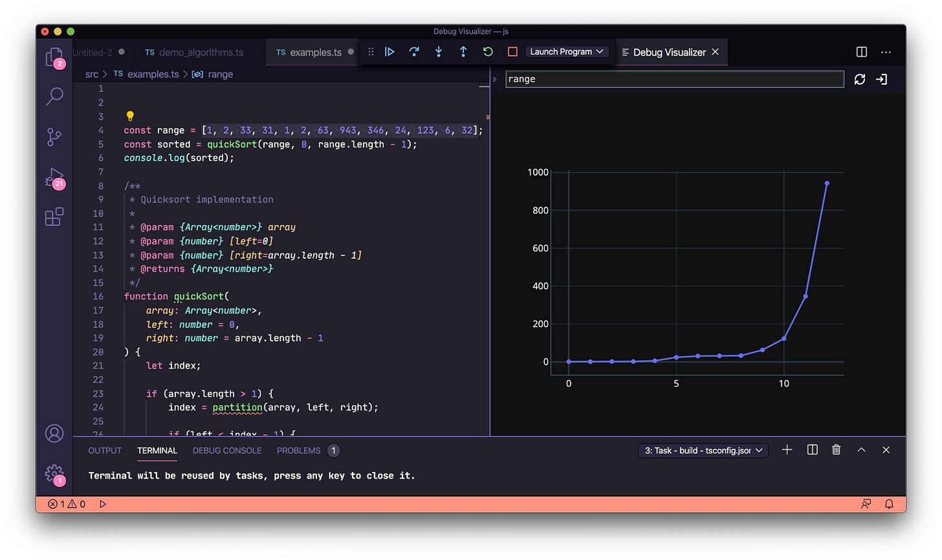Click the errors and warnings status item
The image size is (942, 560).
coord(67,504)
